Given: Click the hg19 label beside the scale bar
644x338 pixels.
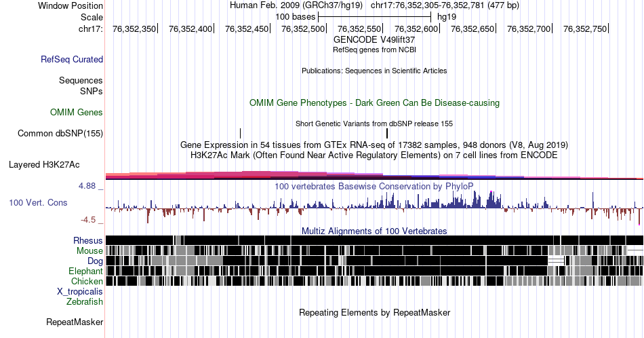Looking at the screenshot, I should (447, 17).
